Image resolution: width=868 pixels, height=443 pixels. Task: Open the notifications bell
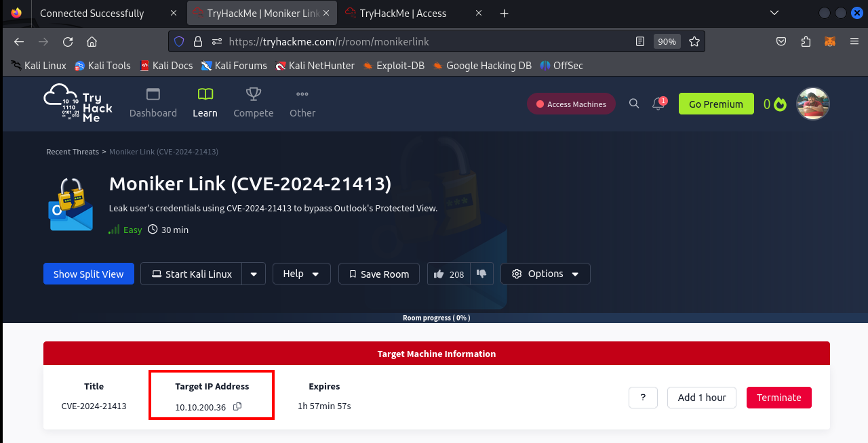pyautogui.click(x=658, y=104)
